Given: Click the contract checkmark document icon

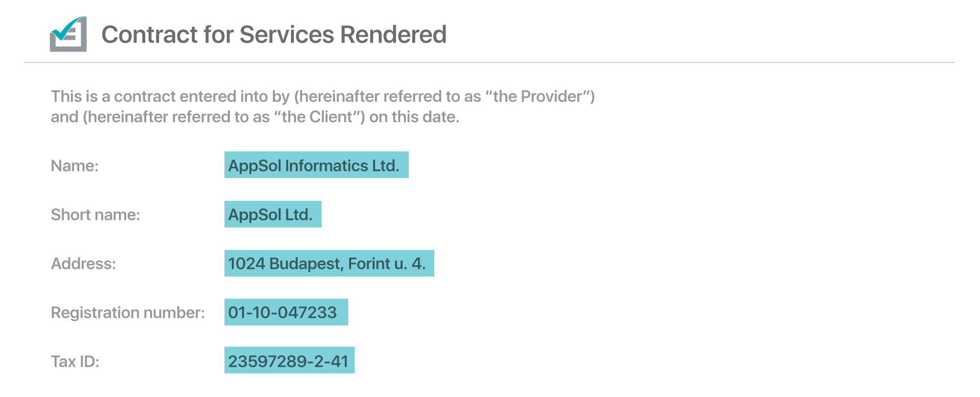Looking at the screenshot, I should 68,34.
